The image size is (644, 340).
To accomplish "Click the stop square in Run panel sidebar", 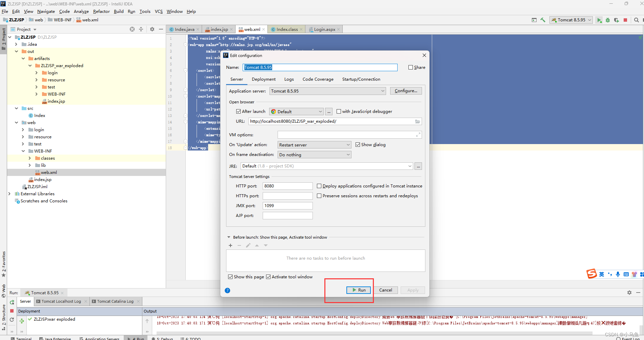I will 12,311.
